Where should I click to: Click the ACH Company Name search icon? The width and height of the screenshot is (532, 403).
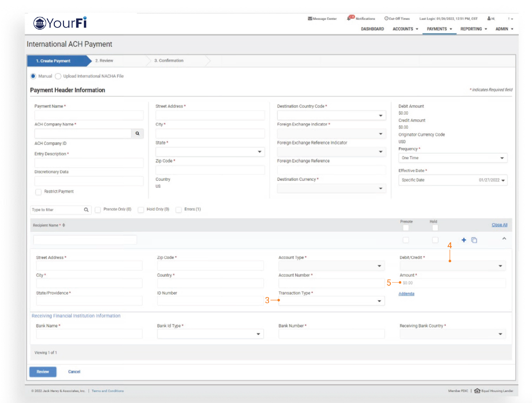[137, 133]
